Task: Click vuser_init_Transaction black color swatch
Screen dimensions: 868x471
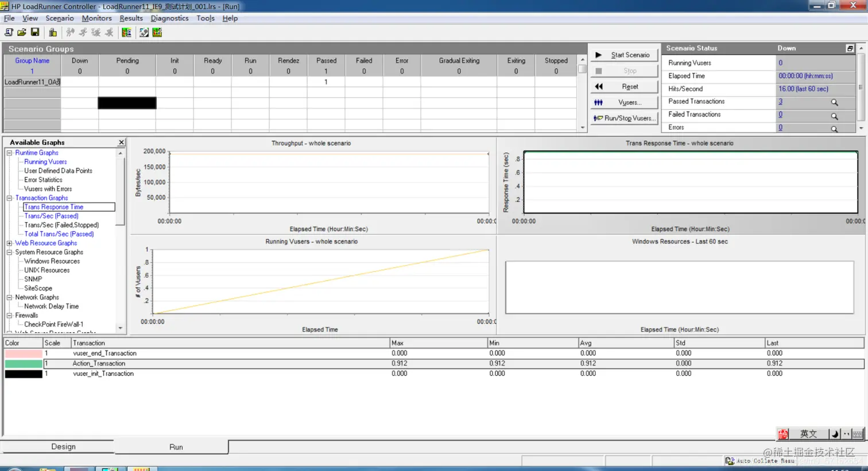Action: tap(24, 374)
